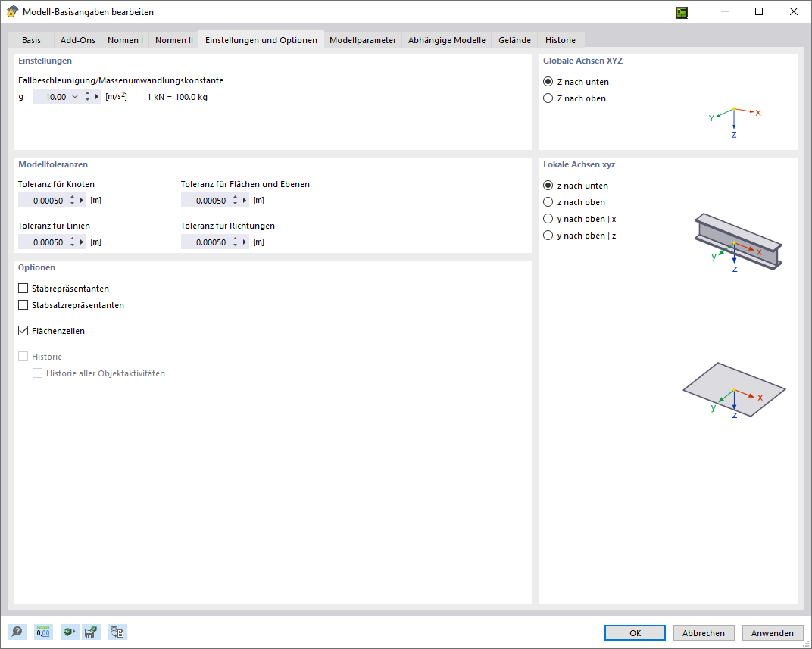The height and width of the screenshot is (649, 812).
Task: Open the g value dropdown chevron
Action: coord(75,97)
